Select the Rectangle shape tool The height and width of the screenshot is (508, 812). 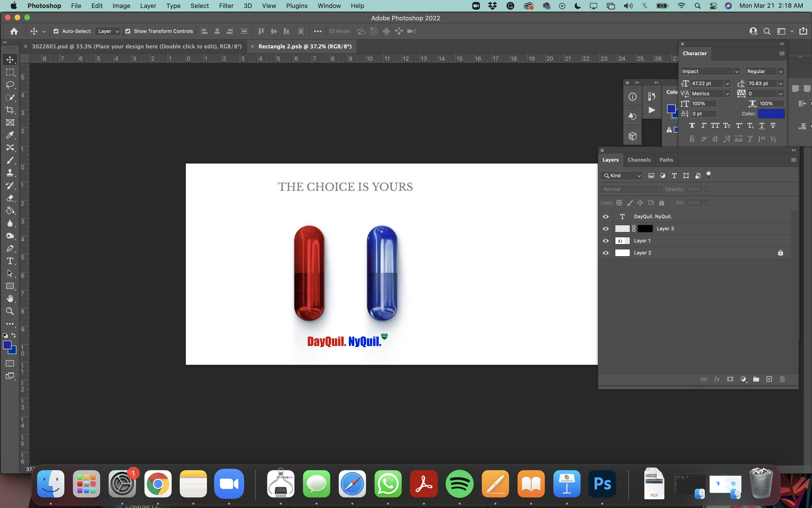[10, 286]
